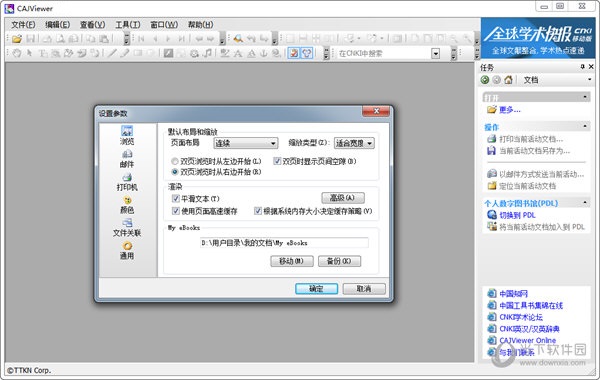Image resolution: width=600 pixels, height=380 pixels.
Task: Click the 移动(M) button
Action: (x=292, y=261)
